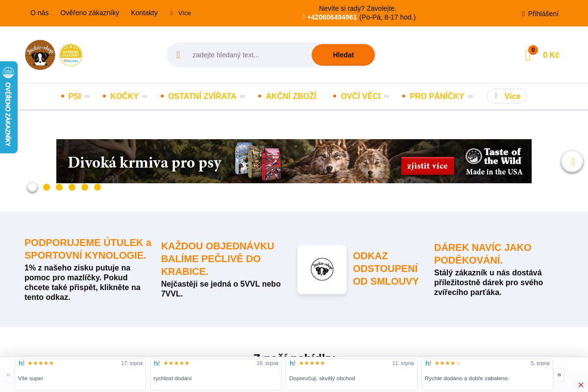Click the Jackie-shop dog logo

coord(40,55)
